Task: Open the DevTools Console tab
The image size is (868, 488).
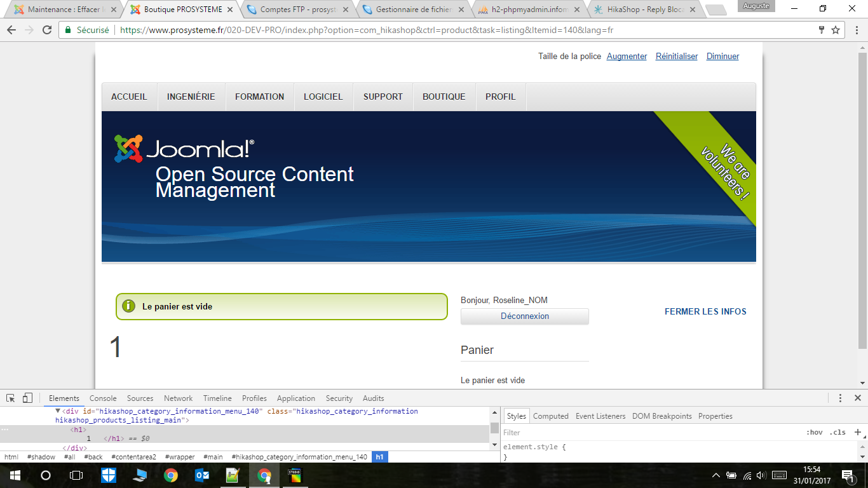Action: pos(103,398)
